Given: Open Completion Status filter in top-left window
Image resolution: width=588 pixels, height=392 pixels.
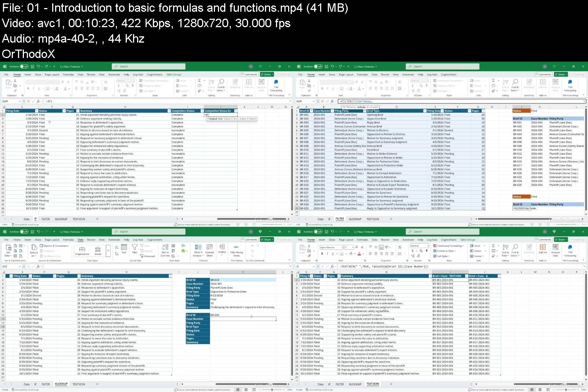Looking at the screenshot, I should pyautogui.click(x=202, y=111).
